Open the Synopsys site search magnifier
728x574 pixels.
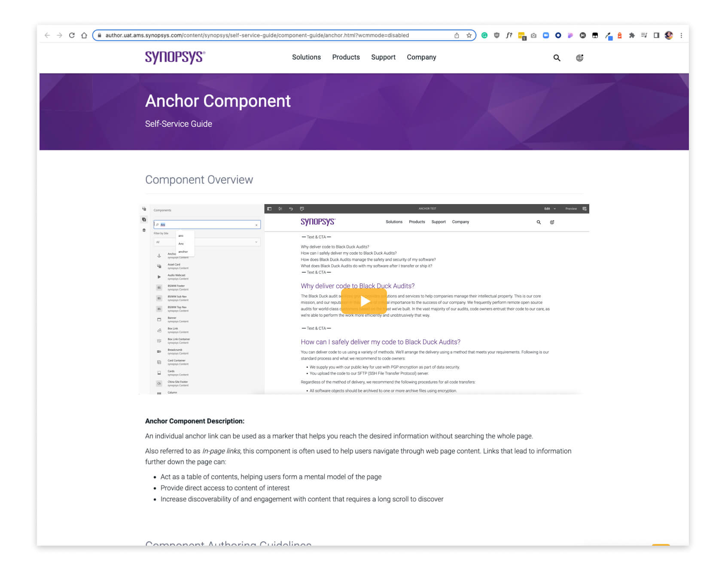(x=557, y=58)
